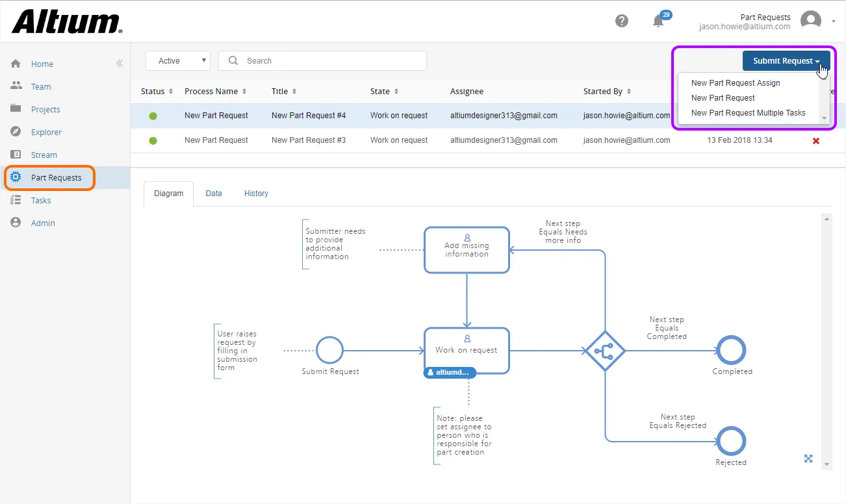Expand the Submit Request dropdown button
This screenshot has height=504, width=846.
786,60
